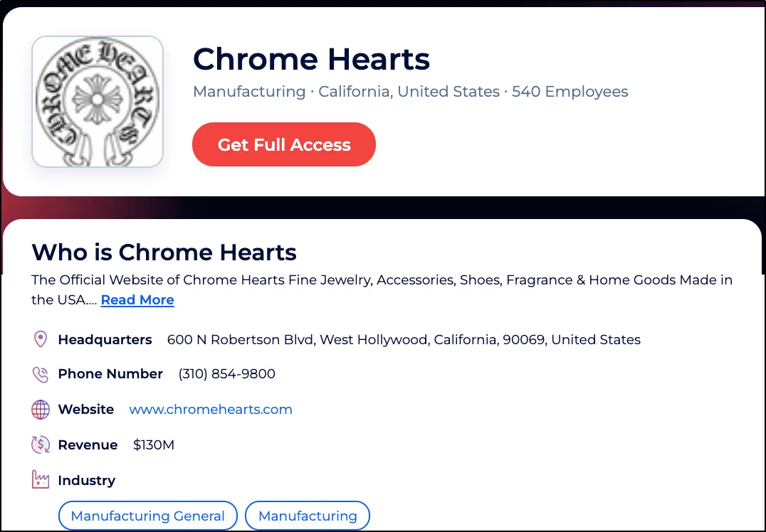Image resolution: width=766 pixels, height=532 pixels.
Task: Click the 540 Employees text
Action: (x=570, y=92)
